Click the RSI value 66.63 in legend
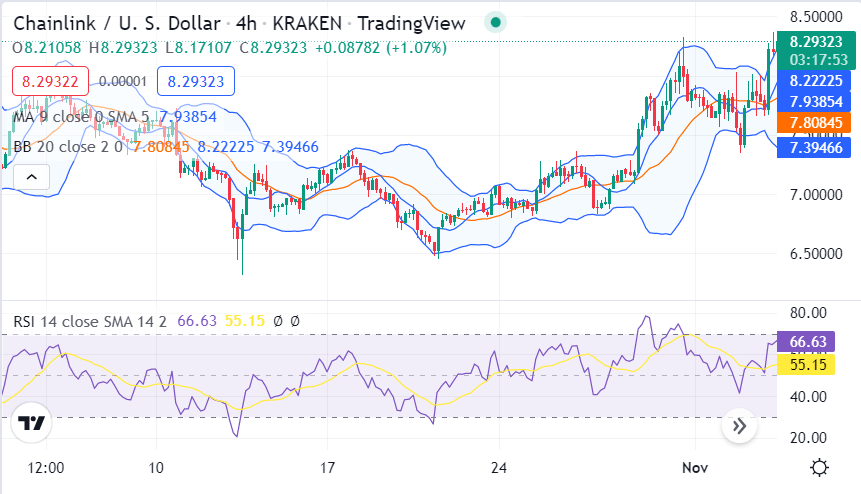The image size is (861, 494). (197, 321)
